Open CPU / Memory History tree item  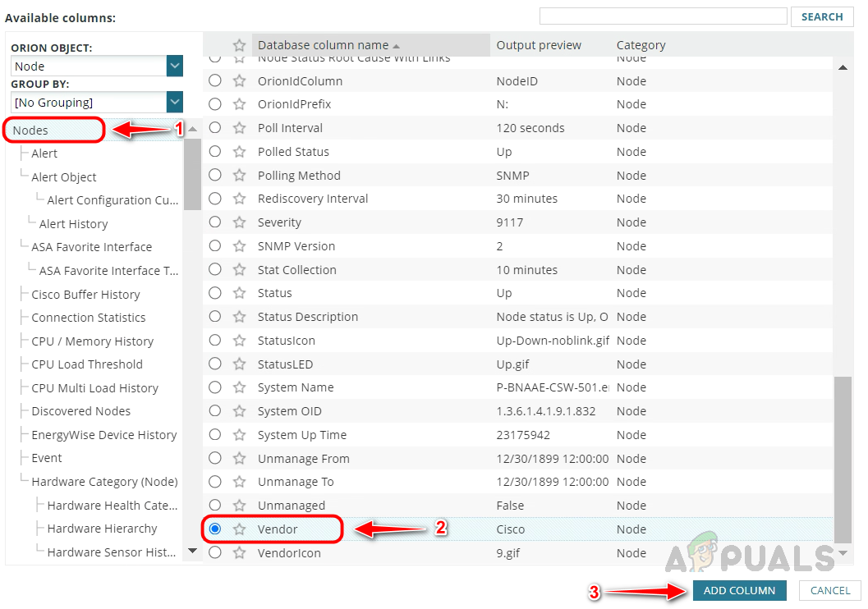tap(93, 341)
